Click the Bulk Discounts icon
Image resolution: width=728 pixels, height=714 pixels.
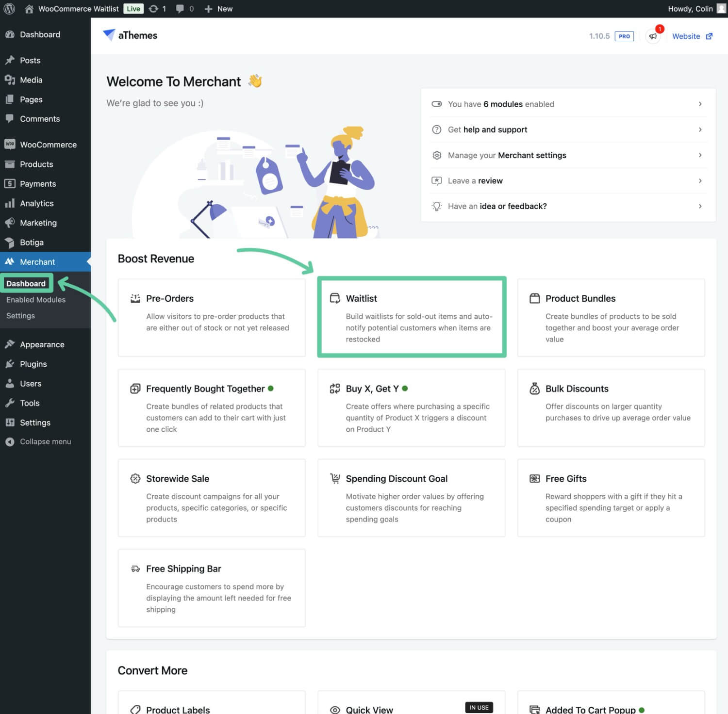(534, 389)
